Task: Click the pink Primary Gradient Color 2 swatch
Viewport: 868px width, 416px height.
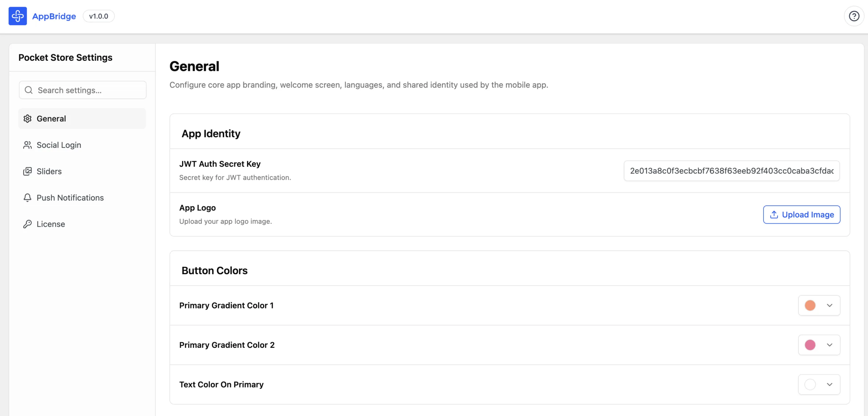Action: 810,345
